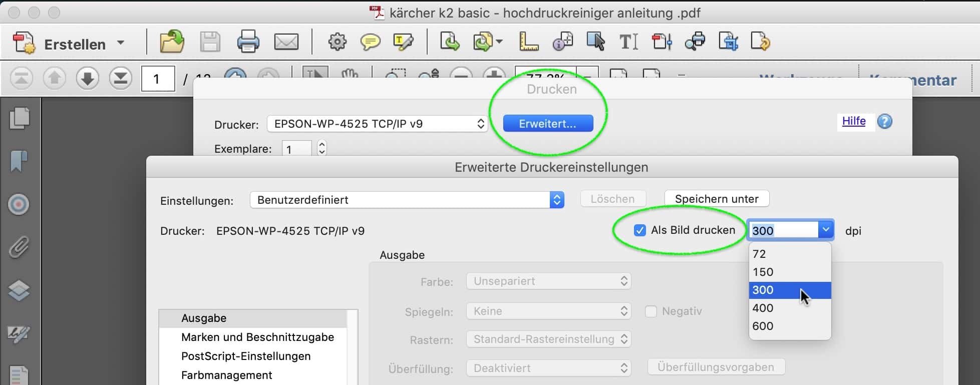Screen dimensions: 980x385
Task: Click the ruler measuring tool icon
Action: click(528, 42)
